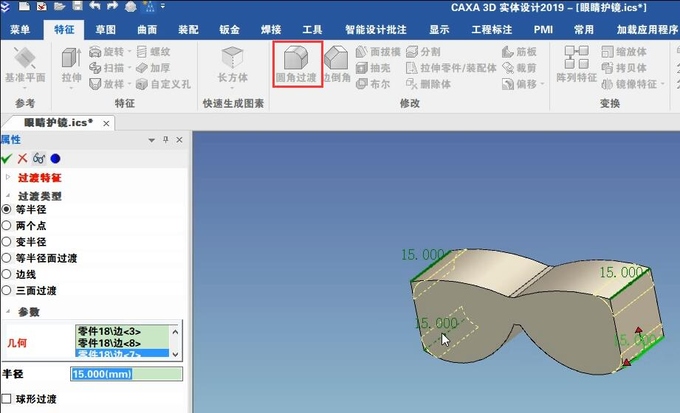Switch to the 草图 ribbon tab
This screenshot has width=680, height=413.
point(106,30)
